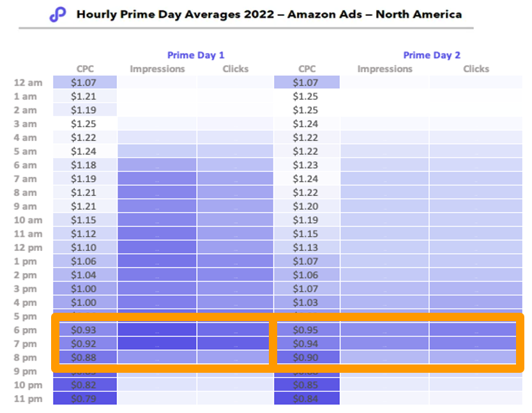Click the $0.79 CPC cell
The image size is (532, 413).
[x=85, y=399]
